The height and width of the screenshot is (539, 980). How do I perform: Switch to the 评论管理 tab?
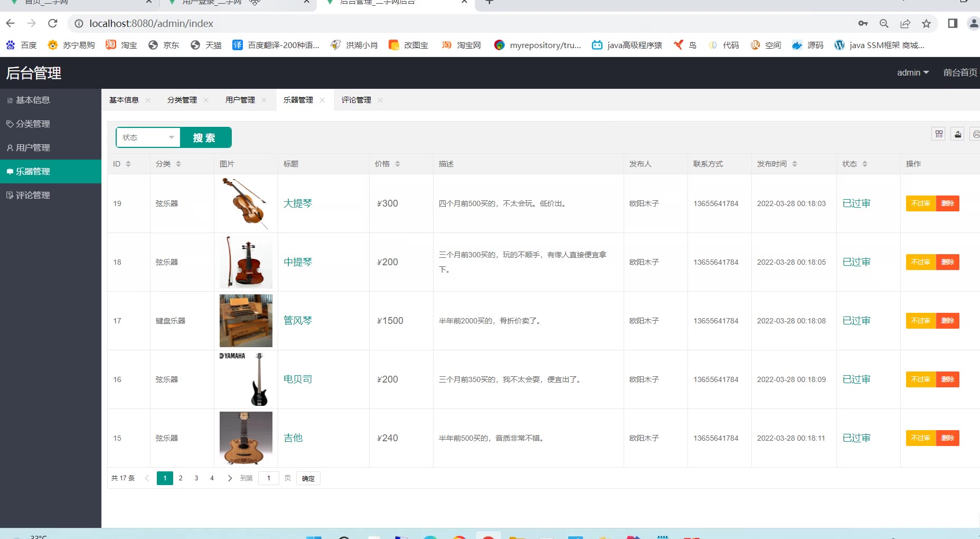pyautogui.click(x=356, y=100)
